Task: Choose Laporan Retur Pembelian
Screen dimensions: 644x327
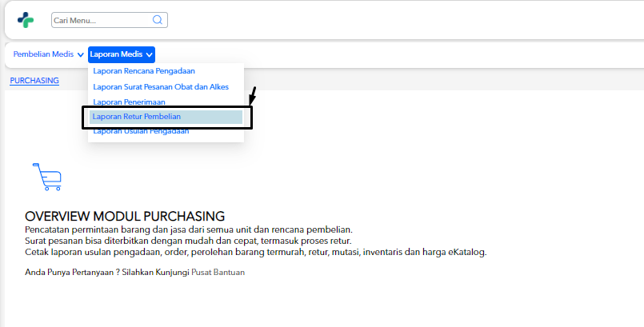Action: [166, 117]
